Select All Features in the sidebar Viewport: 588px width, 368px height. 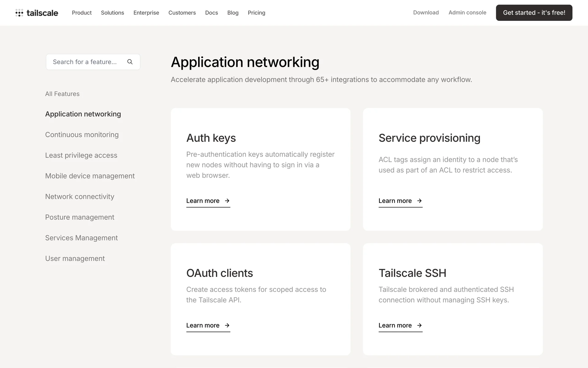tap(62, 94)
